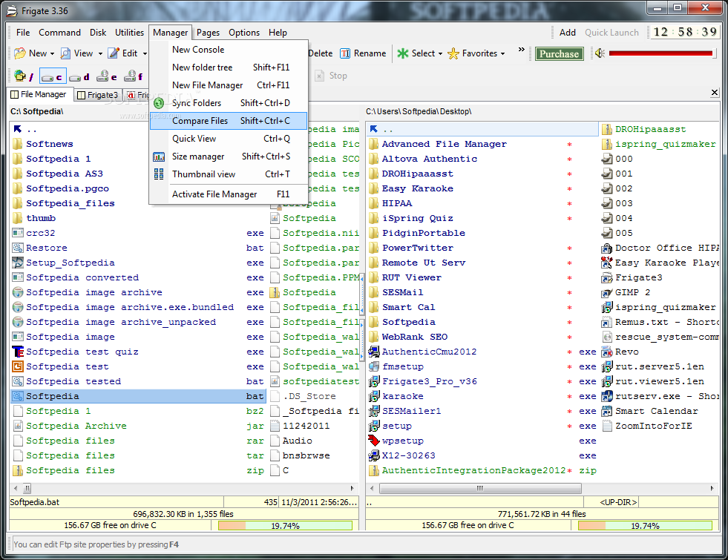Choose Compare Files from the Manager menu
The height and width of the screenshot is (560, 728).
[x=229, y=121]
